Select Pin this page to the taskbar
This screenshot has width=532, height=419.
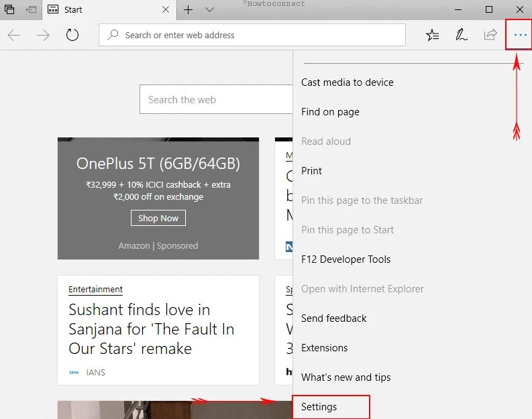point(362,200)
